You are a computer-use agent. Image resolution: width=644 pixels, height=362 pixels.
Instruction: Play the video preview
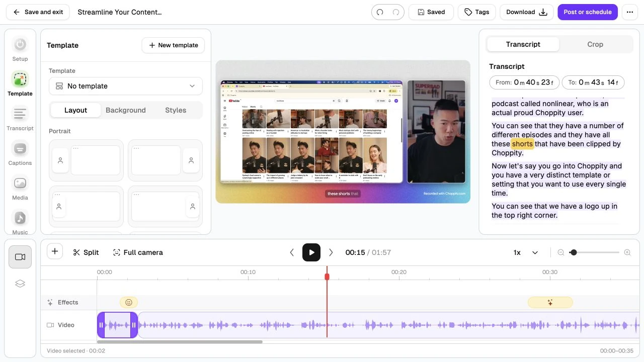pos(311,252)
